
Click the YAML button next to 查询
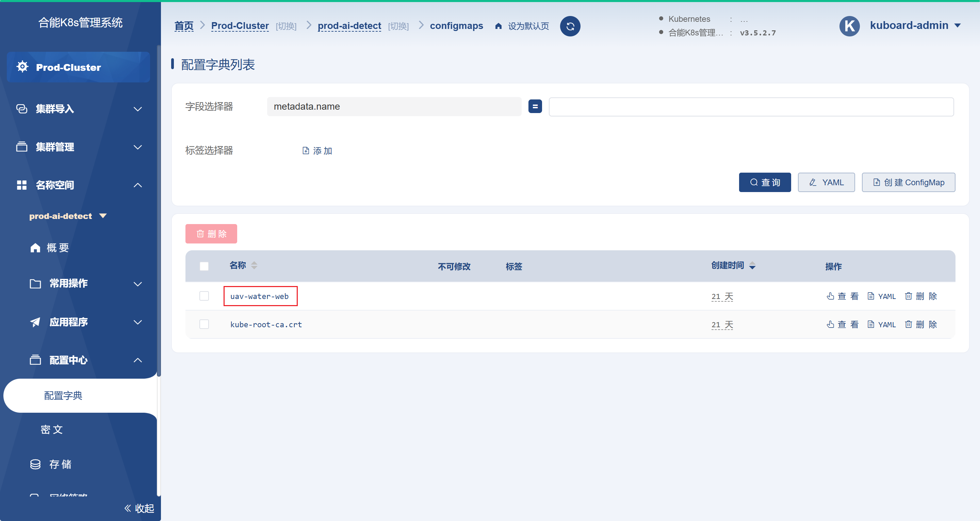(826, 182)
